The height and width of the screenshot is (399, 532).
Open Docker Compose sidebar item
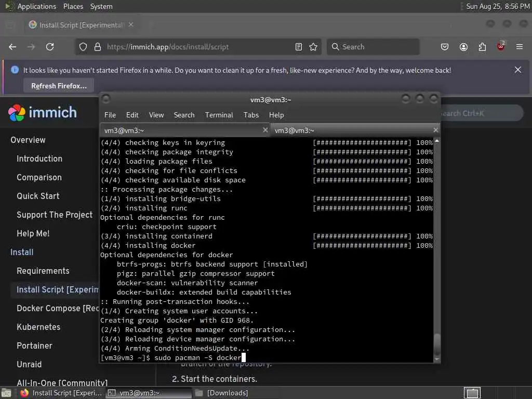[x=57, y=308]
